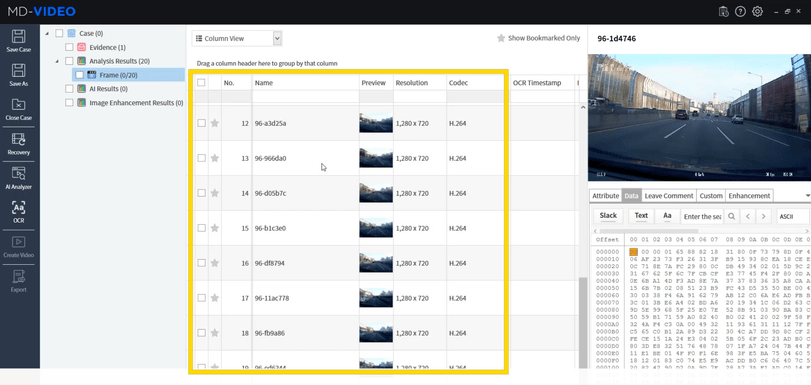811x385 pixels.
Task: Collapse the Analysis Results tree arrow
Action: [x=57, y=62]
